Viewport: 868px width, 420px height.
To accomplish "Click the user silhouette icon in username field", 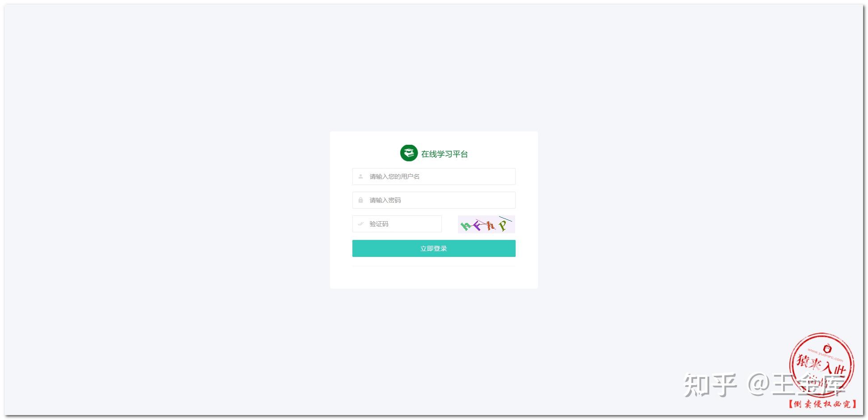I will pyautogui.click(x=360, y=176).
